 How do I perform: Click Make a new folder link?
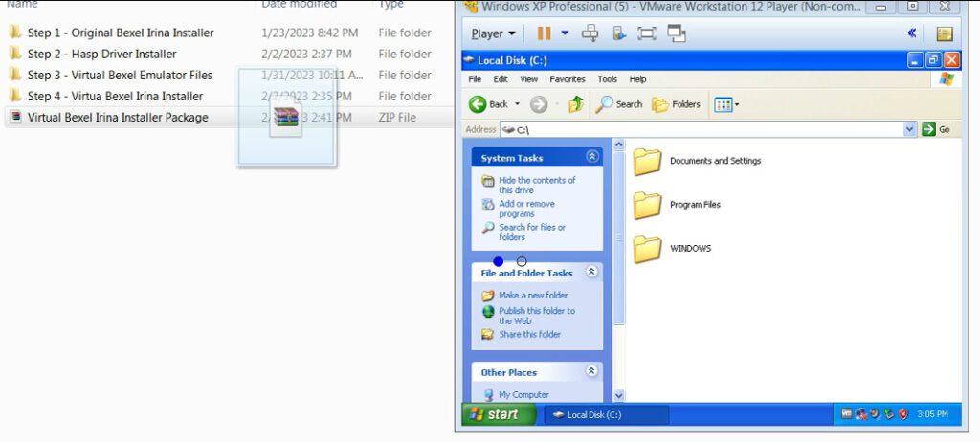tap(533, 295)
